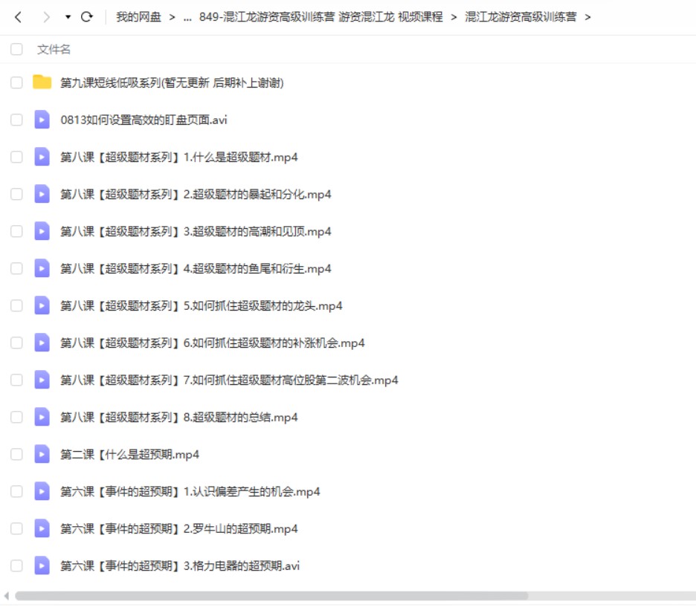This screenshot has width=696, height=616.
Task: Open 第八课 4.超级题材的鱼尾和衍生.mp4
Action: pyautogui.click(x=196, y=269)
